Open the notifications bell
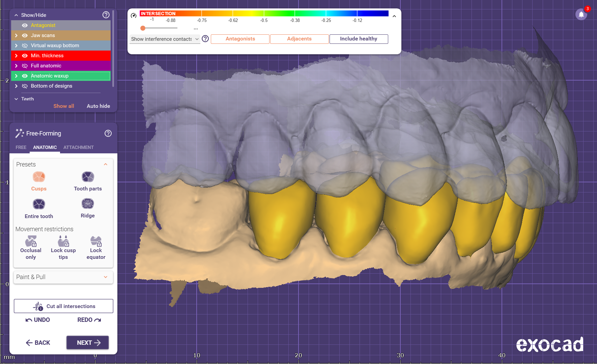Image resolution: width=597 pixels, height=364 pixels. (x=581, y=14)
